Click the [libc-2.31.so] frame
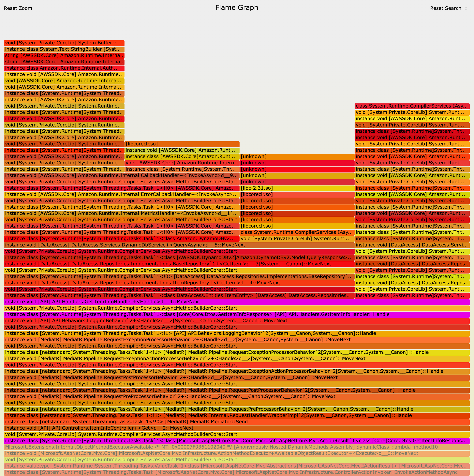The image size is (474, 476). point(297,188)
